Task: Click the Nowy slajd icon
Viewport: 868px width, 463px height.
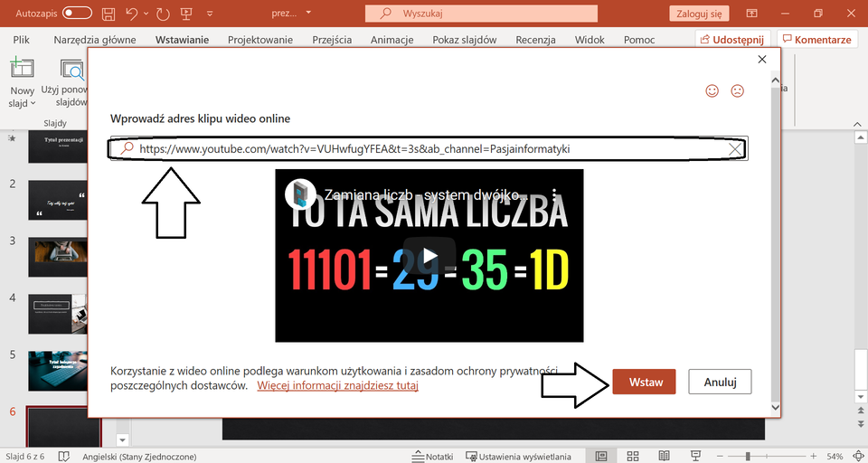Action: pos(22,69)
